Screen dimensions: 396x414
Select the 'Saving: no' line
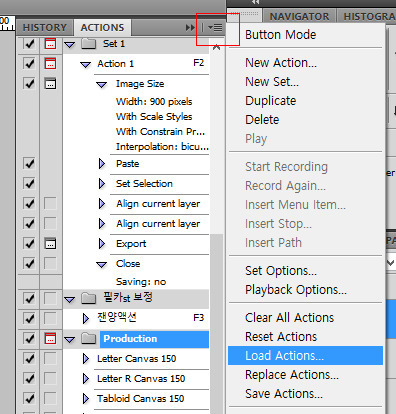(141, 282)
